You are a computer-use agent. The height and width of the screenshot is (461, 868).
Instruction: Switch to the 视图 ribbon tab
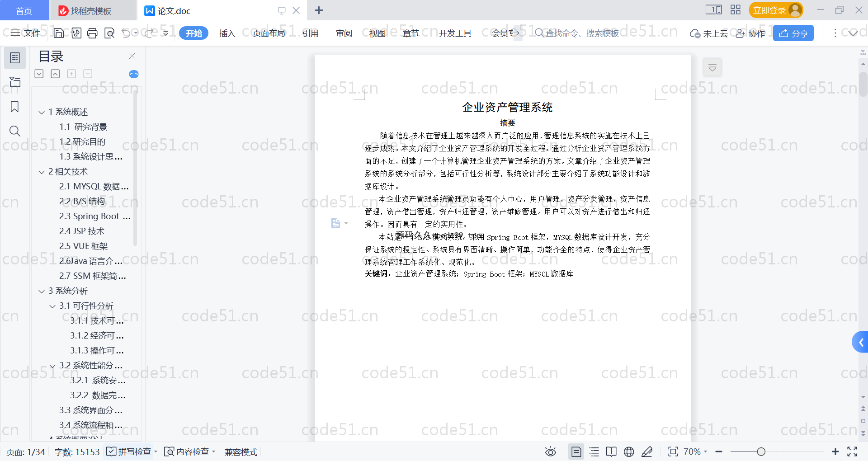[377, 33]
